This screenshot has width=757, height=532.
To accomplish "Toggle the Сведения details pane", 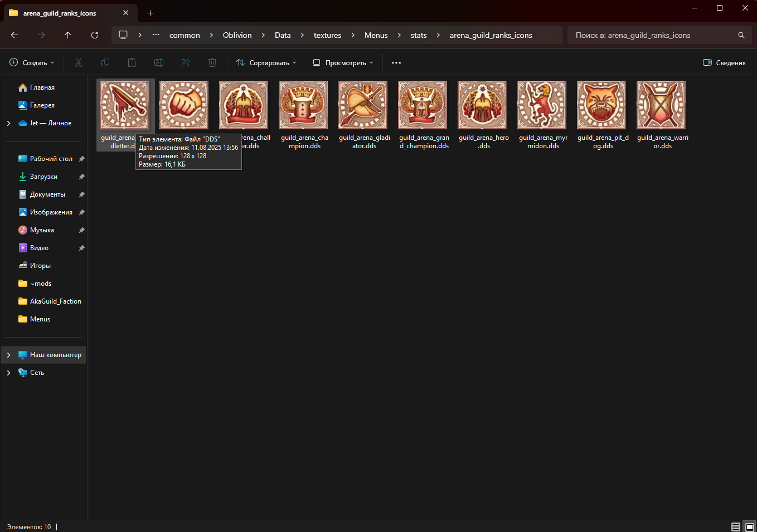I will click(x=724, y=63).
